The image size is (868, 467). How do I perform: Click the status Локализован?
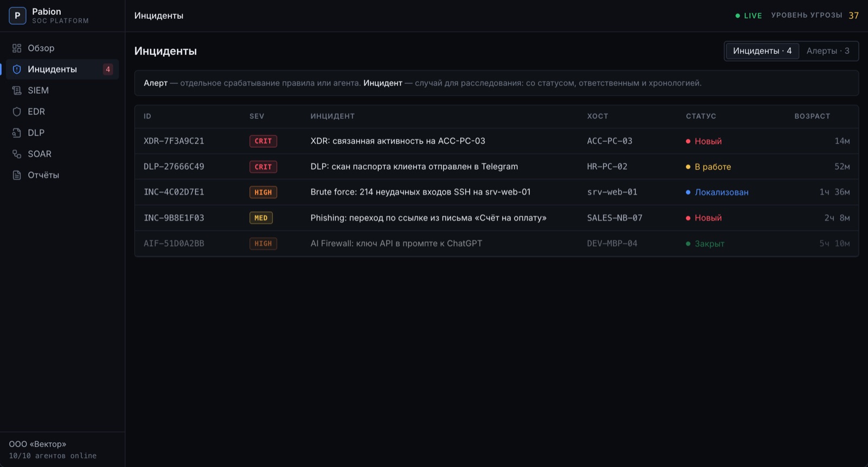pyautogui.click(x=717, y=192)
